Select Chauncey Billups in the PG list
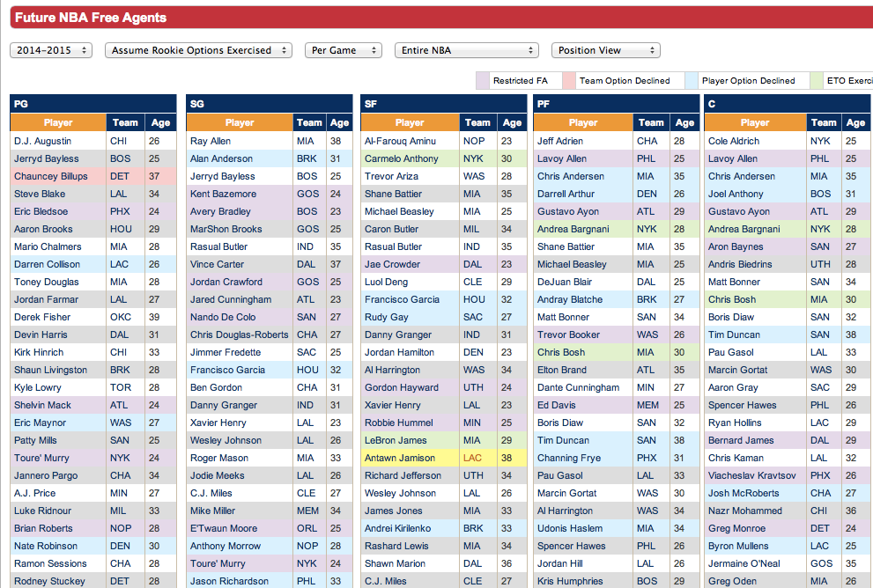Screen dimensions: 873x588 (51, 176)
